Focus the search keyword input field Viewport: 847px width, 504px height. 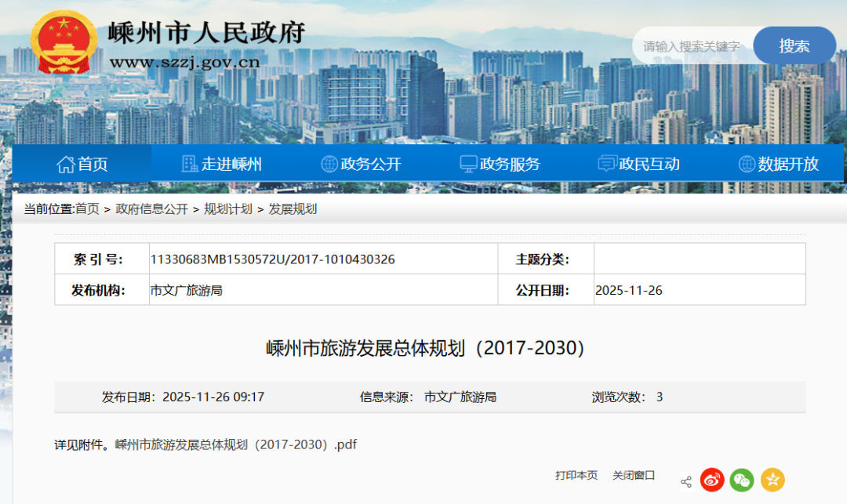tap(690, 46)
